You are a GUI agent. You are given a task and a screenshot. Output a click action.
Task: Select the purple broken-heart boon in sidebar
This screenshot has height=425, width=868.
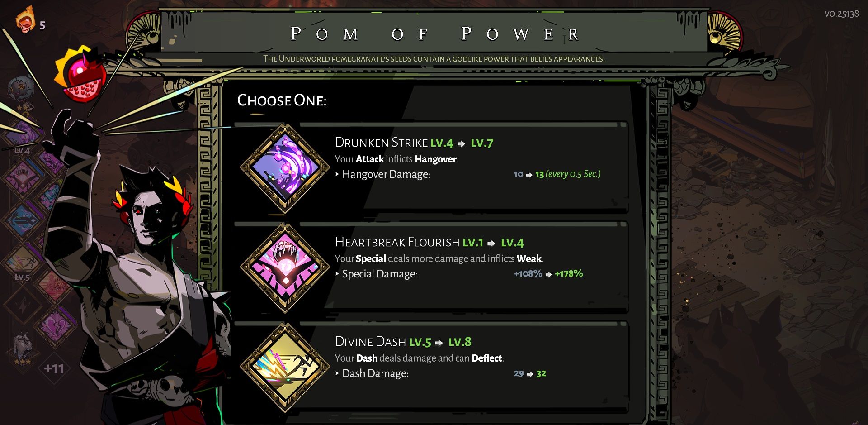coord(55,326)
